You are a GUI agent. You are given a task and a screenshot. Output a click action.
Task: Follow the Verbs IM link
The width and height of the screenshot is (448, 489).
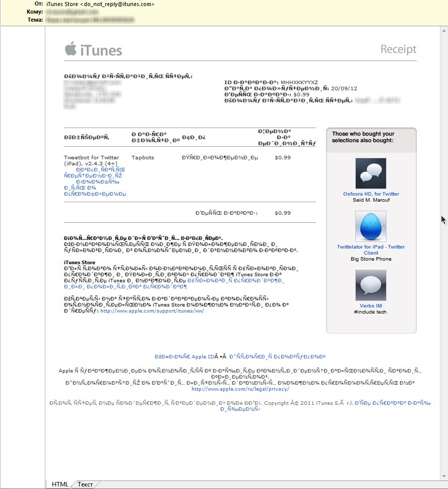click(x=371, y=305)
